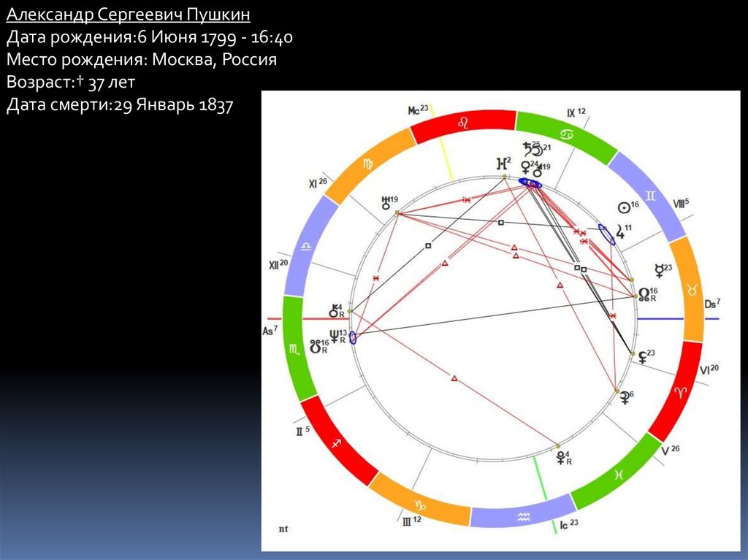The height and width of the screenshot is (560, 748).
Task: Select the North Node glyph marked 16 R
Action: tap(644, 294)
